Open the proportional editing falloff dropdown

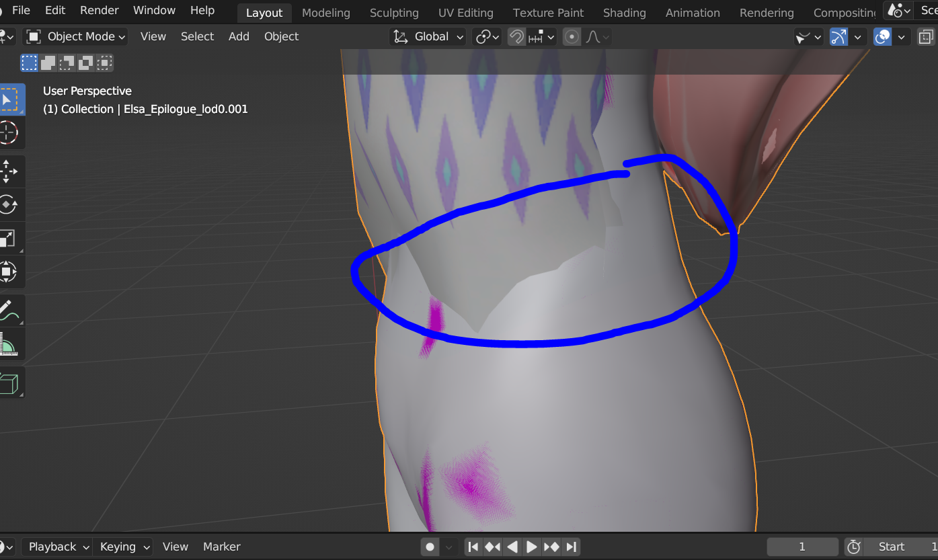pos(597,37)
